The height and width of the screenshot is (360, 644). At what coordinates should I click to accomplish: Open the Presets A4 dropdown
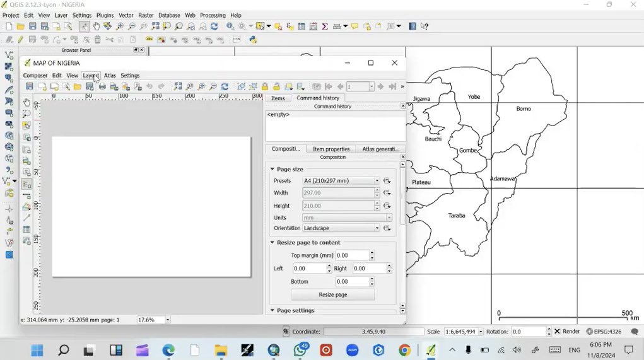[x=341, y=180]
